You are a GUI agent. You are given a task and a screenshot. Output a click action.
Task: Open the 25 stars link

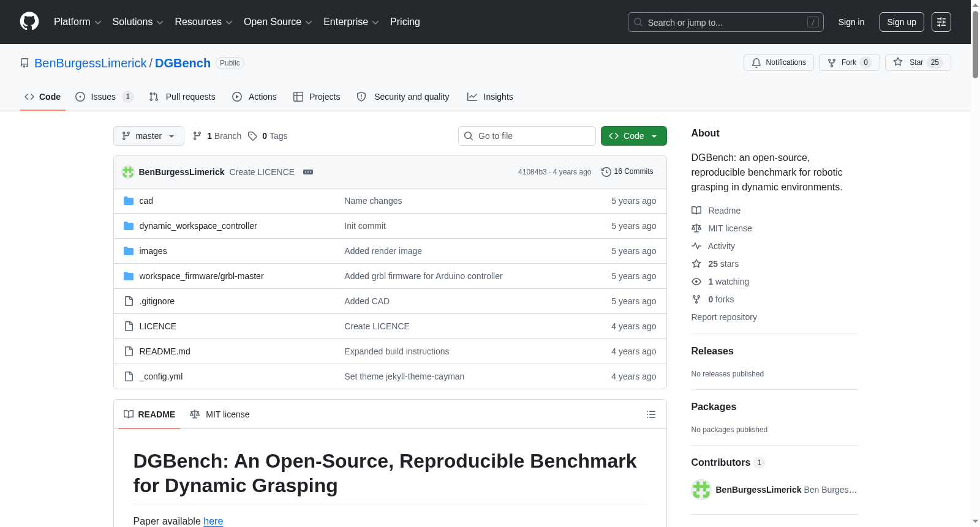coord(723,264)
